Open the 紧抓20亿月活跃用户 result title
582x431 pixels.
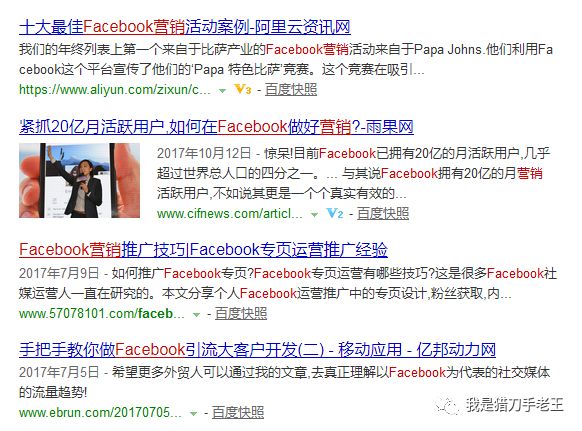tap(216, 127)
